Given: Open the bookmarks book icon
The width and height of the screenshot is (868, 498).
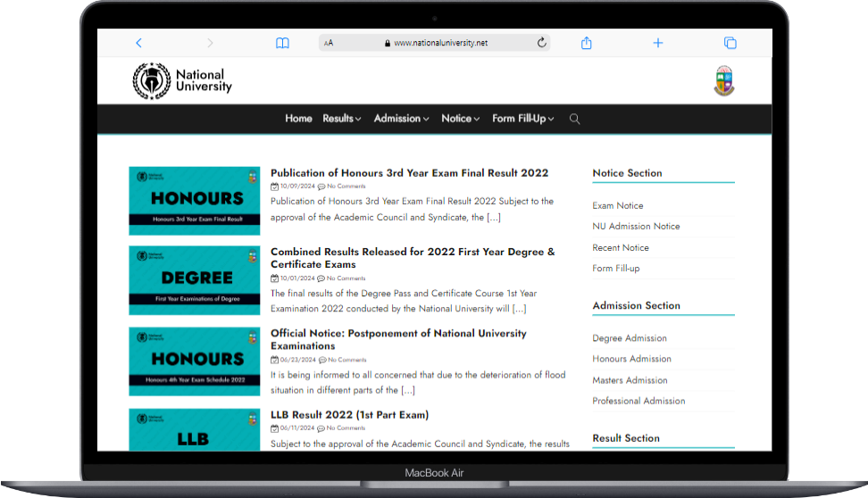Looking at the screenshot, I should pyautogui.click(x=282, y=43).
